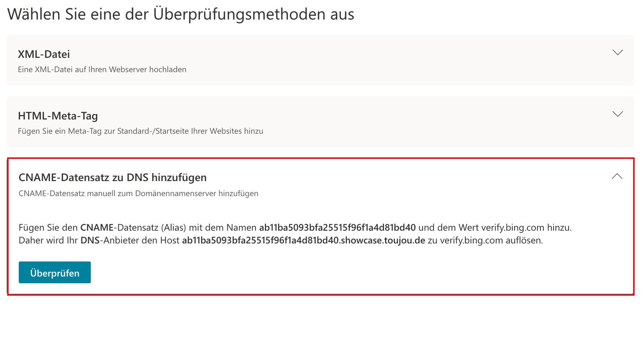Click the bold 'CNAME' after 'Fügen Sie den'
Viewport: 644px width, 340px height.
click(x=97, y=228)
